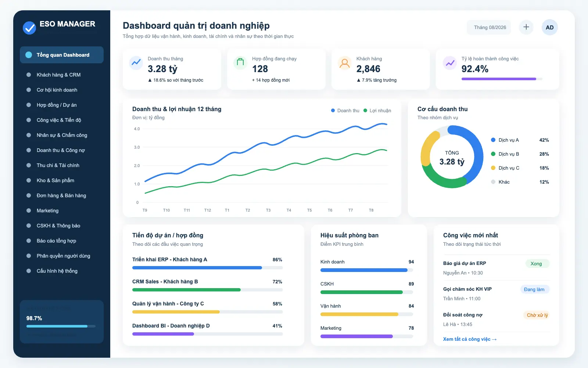
Task: Click the Hợp đồng đang chạy clipboard icon
Action: point(240,63)
